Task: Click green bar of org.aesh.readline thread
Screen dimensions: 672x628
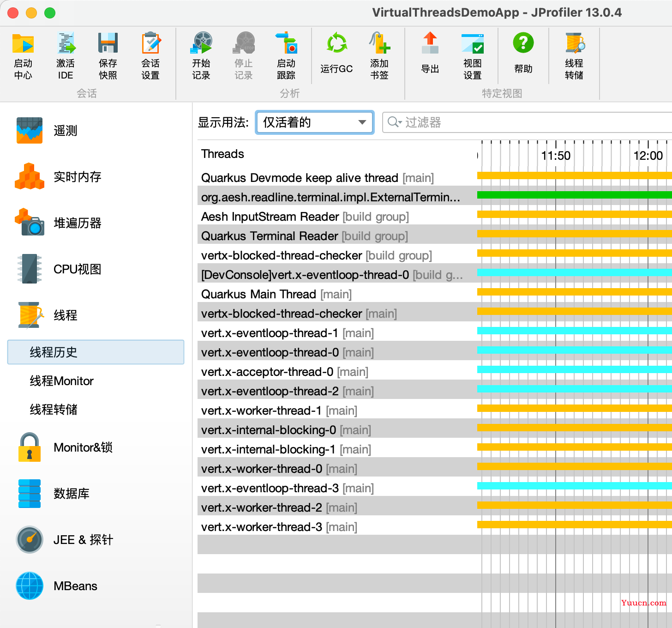Action: pyautogui.click(x=575, y=195)
